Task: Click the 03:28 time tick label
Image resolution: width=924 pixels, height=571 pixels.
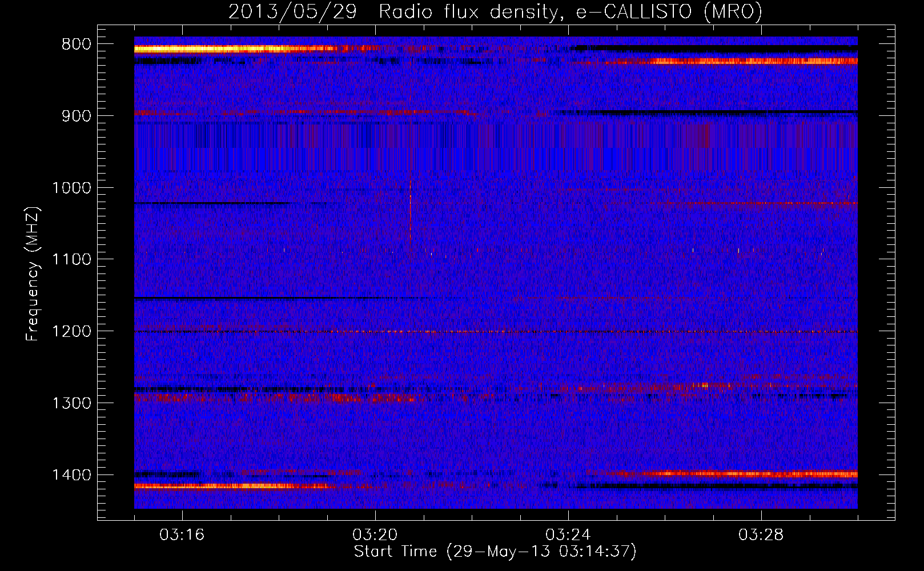Action: (761, 535)
